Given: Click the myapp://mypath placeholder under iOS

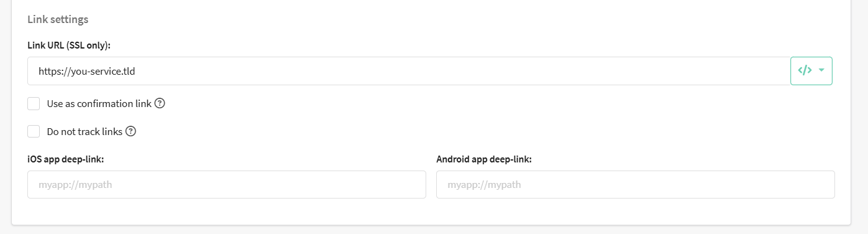Looking at the screenshot, I should (x=75, y=185).
